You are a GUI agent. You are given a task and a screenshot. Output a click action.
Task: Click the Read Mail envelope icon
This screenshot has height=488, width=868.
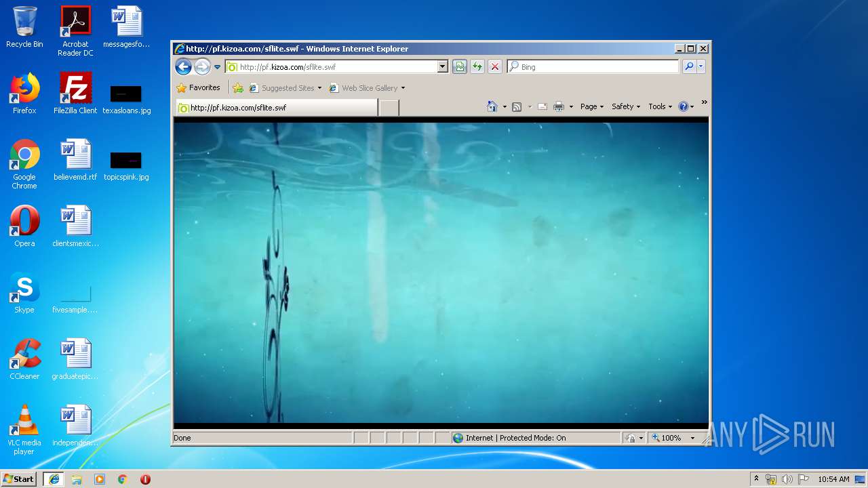(x=542, y=106)
